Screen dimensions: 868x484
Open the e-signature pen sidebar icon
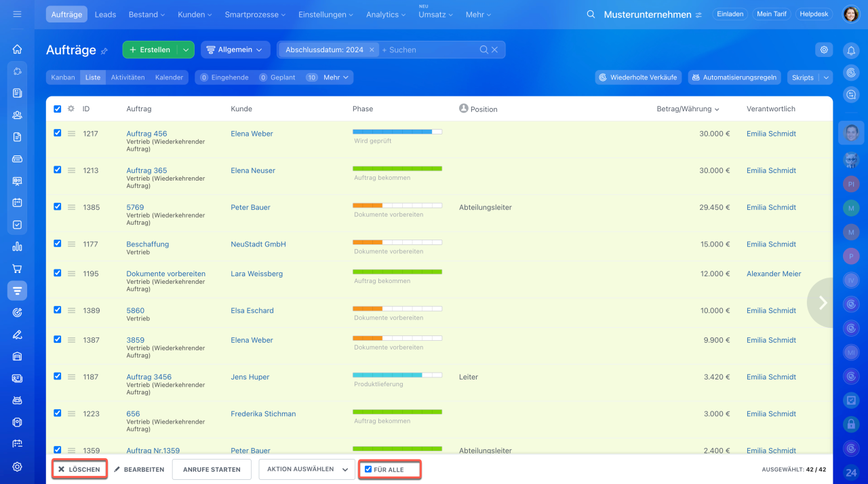pos(17,334)
